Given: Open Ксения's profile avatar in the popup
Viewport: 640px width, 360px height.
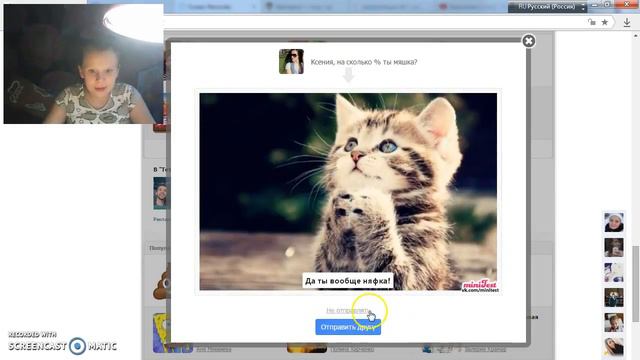Looking at the screenshot, I should point(291,62).
